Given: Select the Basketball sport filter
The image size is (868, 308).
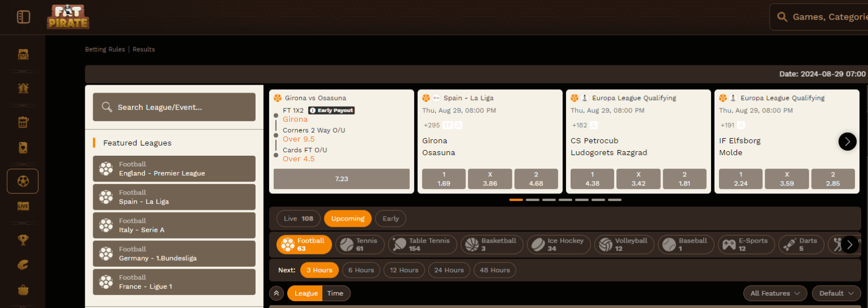Looking at the screenshot, I should 492,244.
